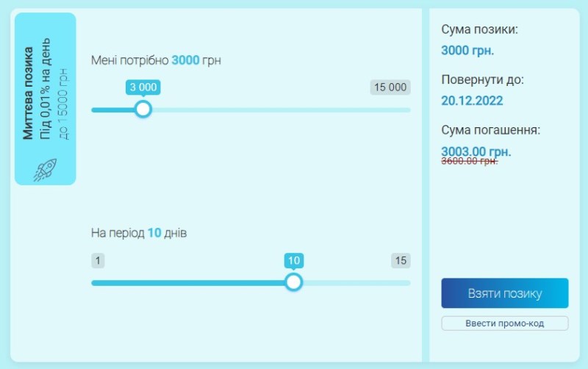Click the 15 000 maximum amount label
Screen dimensions: 588x369
pos(390,87)
